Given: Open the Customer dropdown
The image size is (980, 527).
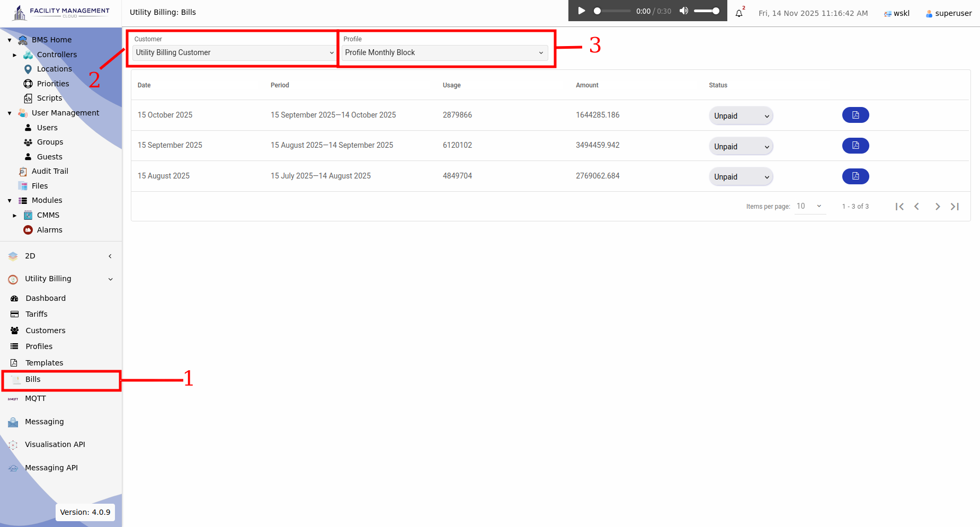Looking at the screenshot, I should point(234,52).
